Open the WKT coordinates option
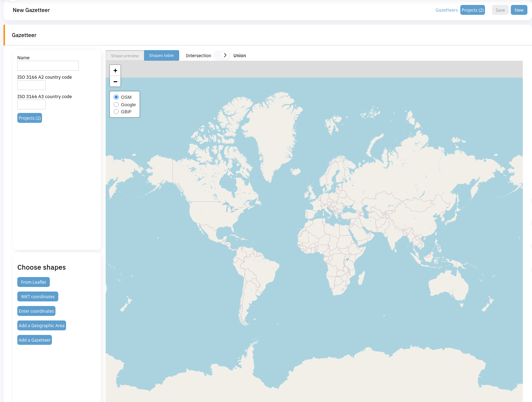The width and height of the screenshot is (532, 402). (x=38, y=297)
